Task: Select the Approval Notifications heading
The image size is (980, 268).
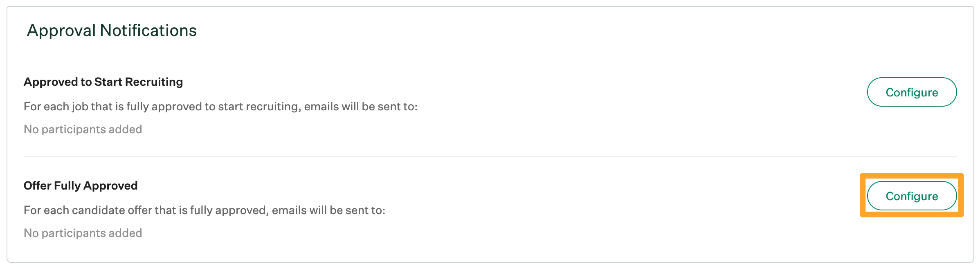Action: 112,30
